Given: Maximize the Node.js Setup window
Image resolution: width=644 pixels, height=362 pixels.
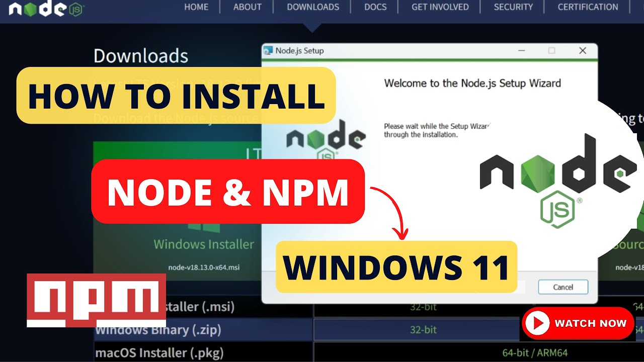Looking at the screenshot, I should (x=551, y=50).
